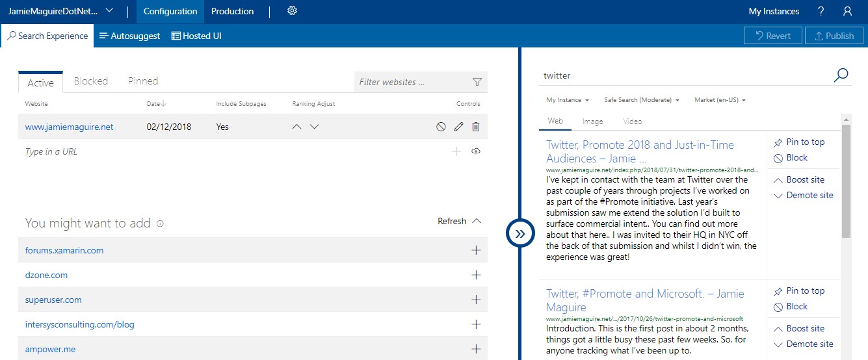Open the user account icon
868x360 pixels.
point(847,11)
